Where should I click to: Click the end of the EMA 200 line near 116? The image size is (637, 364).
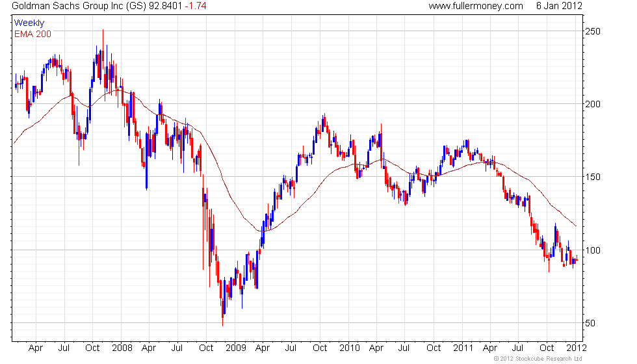coord(576,226)
